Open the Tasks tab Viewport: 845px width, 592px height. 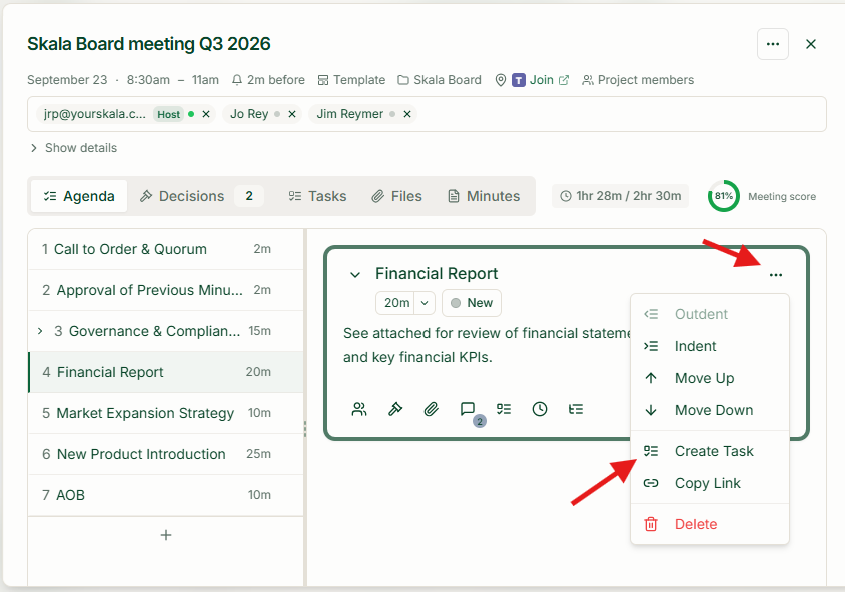point(317,196)
